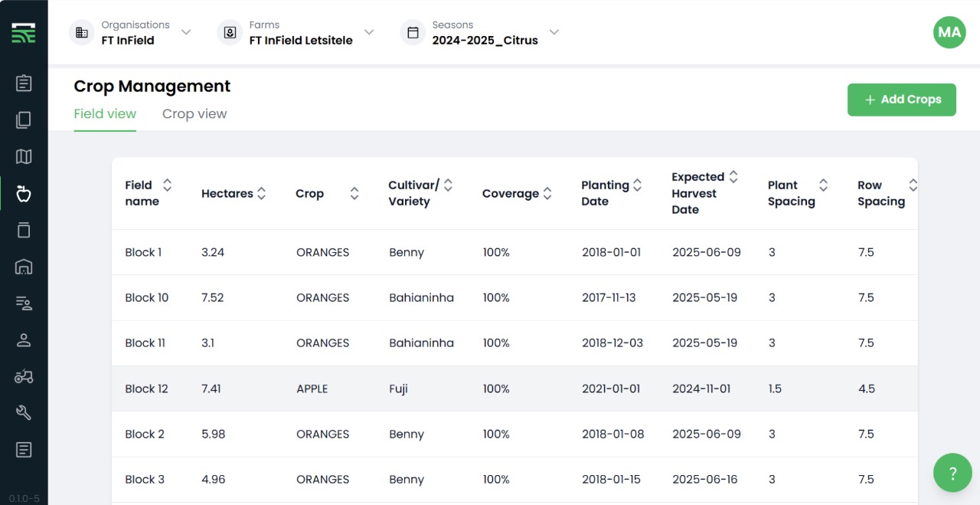The height and width of the screenshot is (505, 980).
Task: Select the Block 12 field name
Action: pyautogui.click(x=146, y=389)
